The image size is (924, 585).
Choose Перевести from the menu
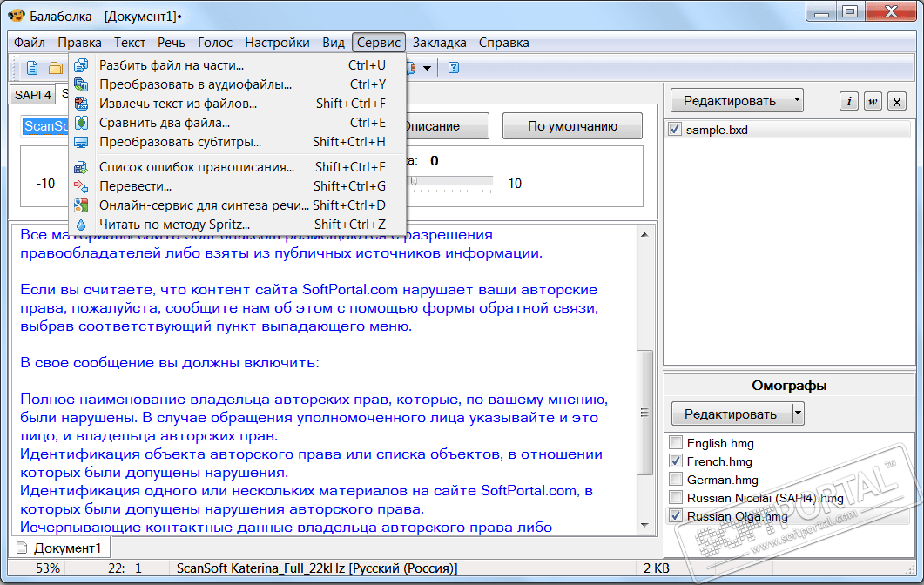tap(238, 186)
